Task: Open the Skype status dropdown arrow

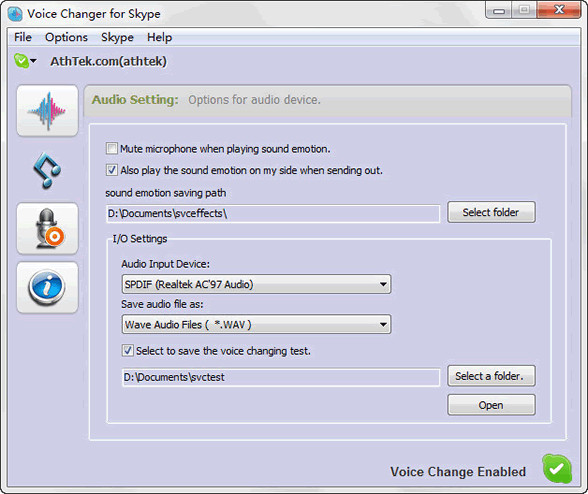Action: pos(33,61)
